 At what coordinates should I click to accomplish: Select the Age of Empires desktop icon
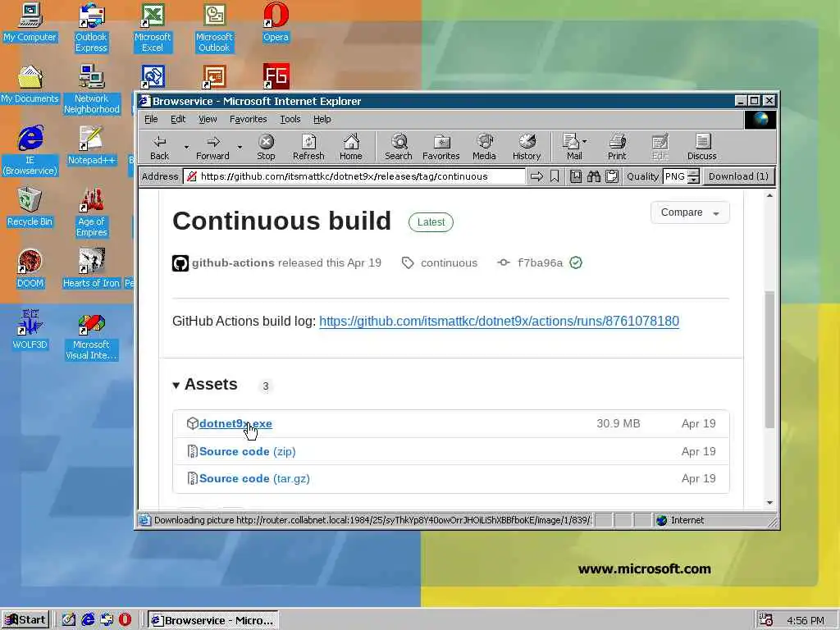click(x=92, y=212)
